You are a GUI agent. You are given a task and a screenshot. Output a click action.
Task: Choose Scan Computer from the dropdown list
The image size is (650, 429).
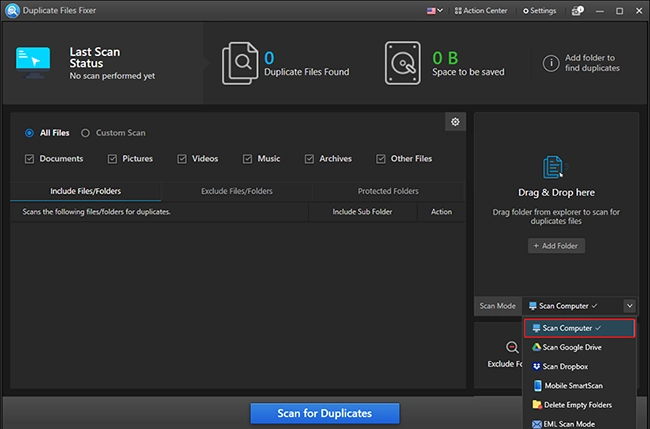coord(579,328)
